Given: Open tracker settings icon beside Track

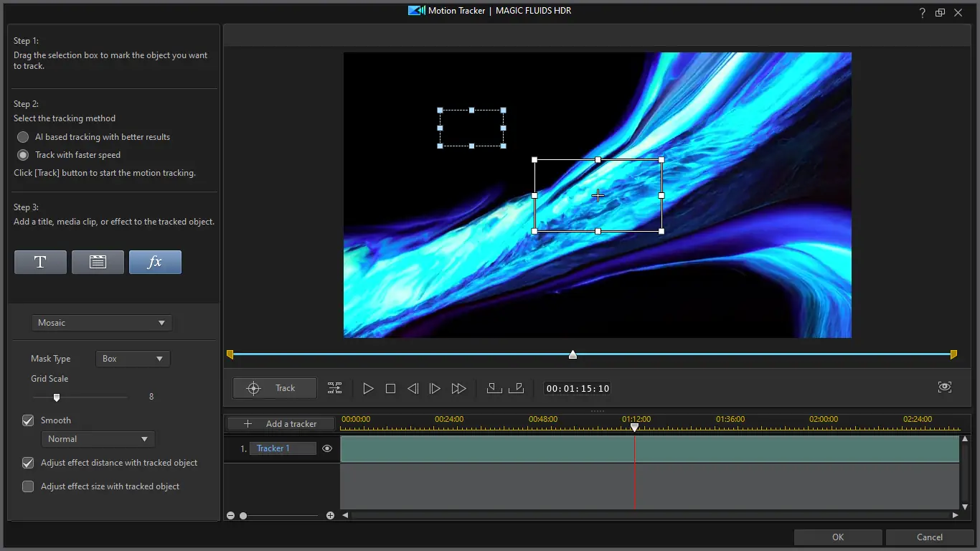Looking at the screenshot, I should tap(335, 388).
